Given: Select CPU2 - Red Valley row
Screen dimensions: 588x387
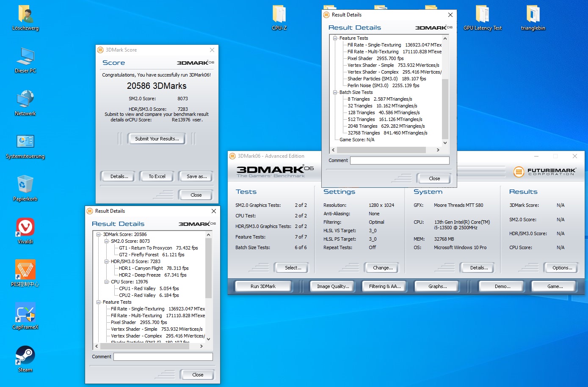Looking at the screenshot, I should (149, 295).
